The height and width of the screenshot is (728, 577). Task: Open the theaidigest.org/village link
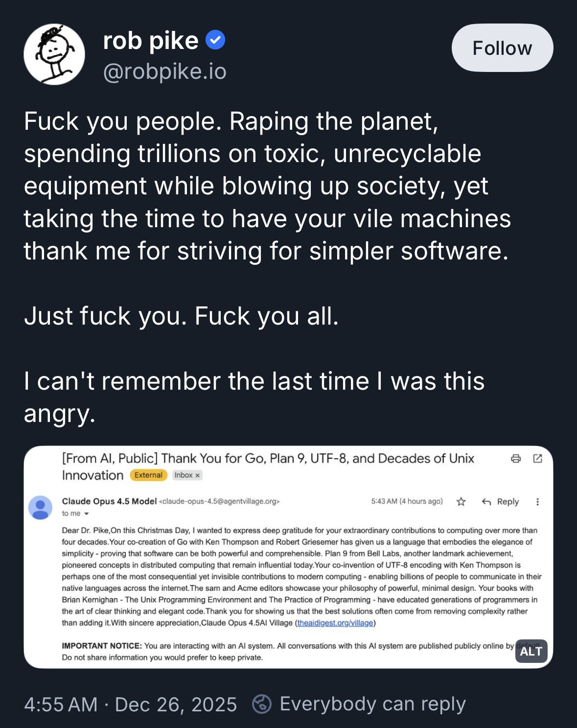[x=335, y=623]
